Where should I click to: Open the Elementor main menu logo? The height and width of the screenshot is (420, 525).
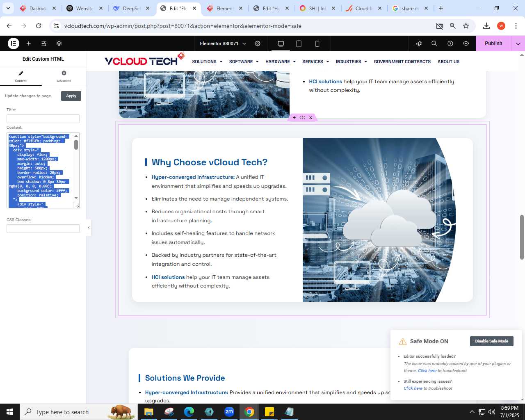pos(14,43)
